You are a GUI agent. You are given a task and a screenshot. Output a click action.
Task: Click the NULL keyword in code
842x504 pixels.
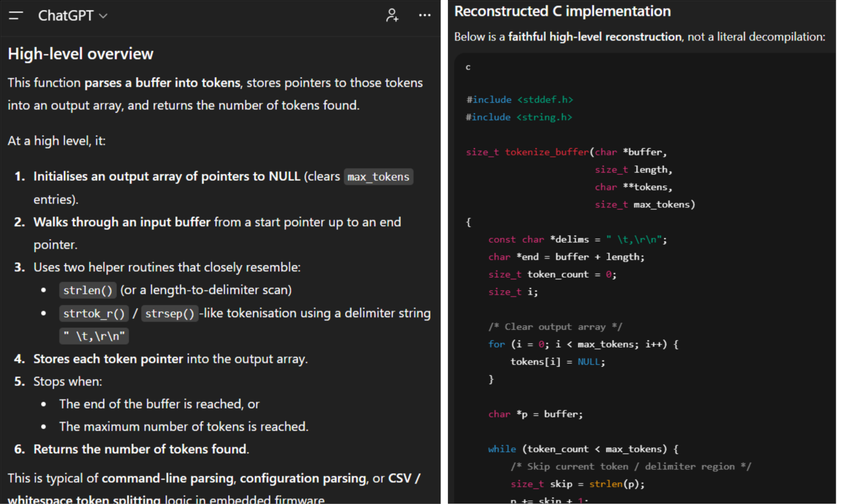[x=589, y=362]
